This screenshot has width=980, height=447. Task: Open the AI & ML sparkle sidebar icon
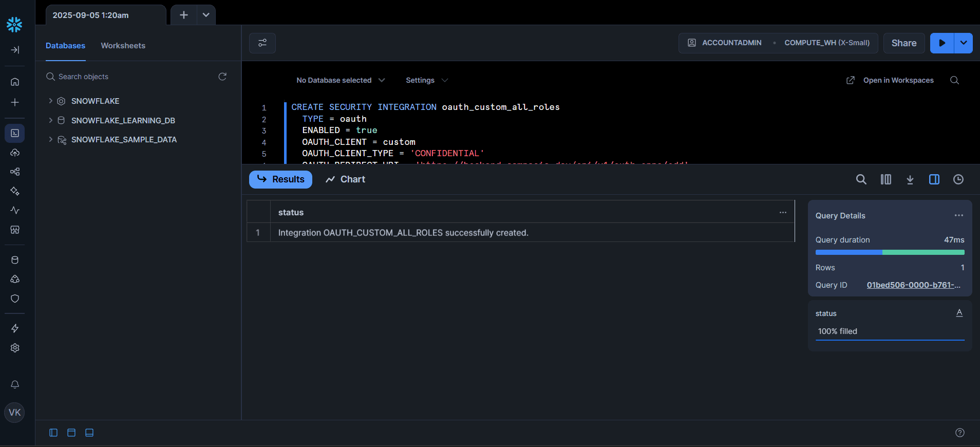(15, 191)
